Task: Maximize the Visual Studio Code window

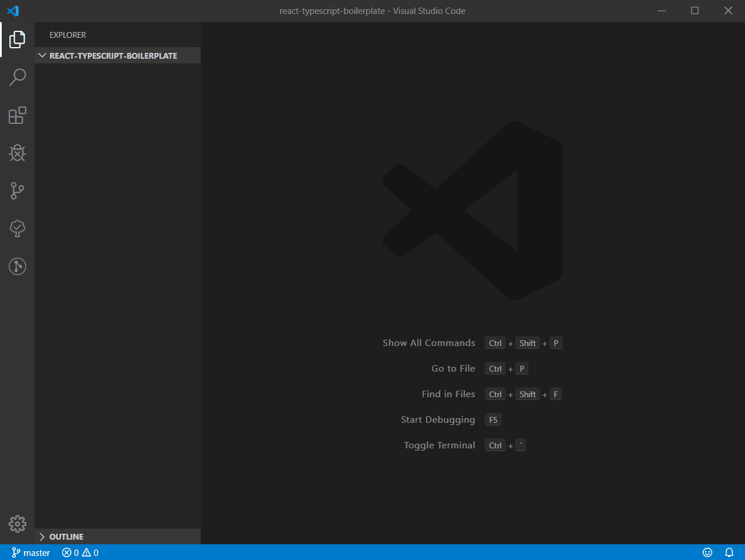Action: click(x=695, y=11)
